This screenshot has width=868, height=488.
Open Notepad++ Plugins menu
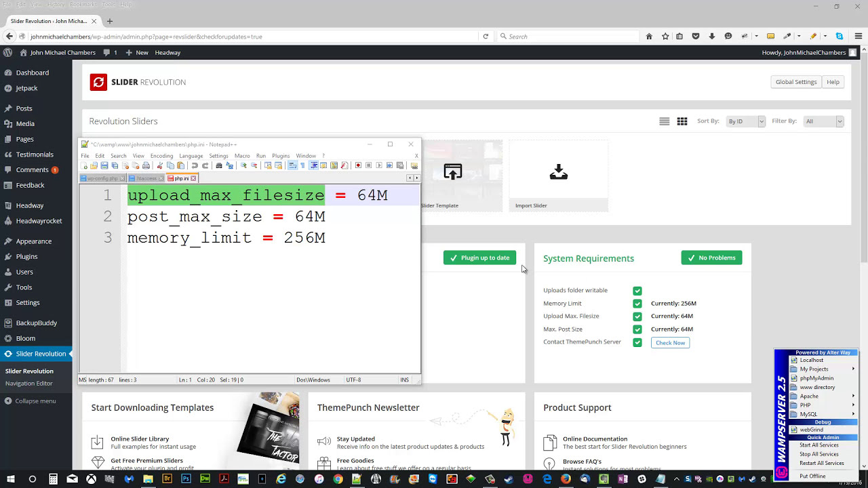pyautogui.click(x=281, y=156)
